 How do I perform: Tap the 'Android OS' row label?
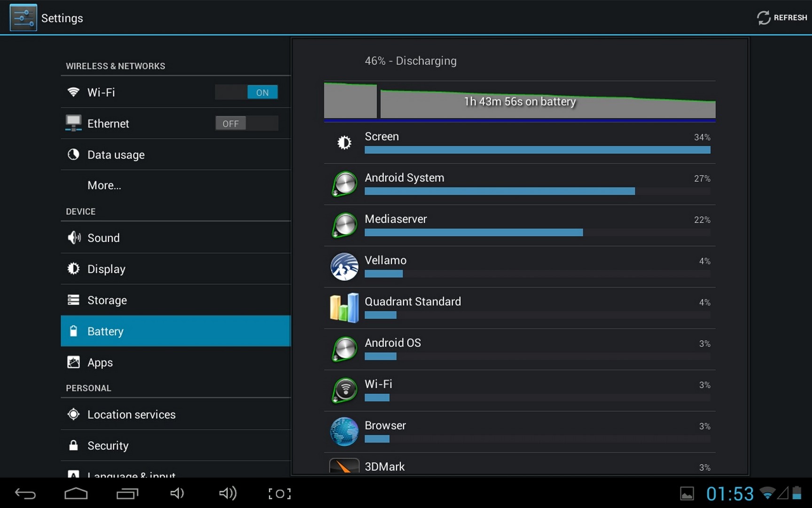(x=393, y=343)
